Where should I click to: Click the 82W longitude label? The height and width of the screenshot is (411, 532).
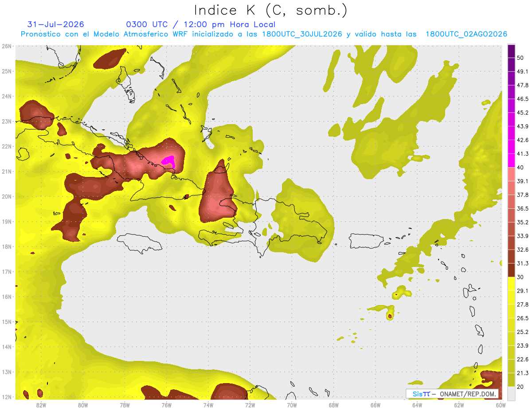point(41,405)
